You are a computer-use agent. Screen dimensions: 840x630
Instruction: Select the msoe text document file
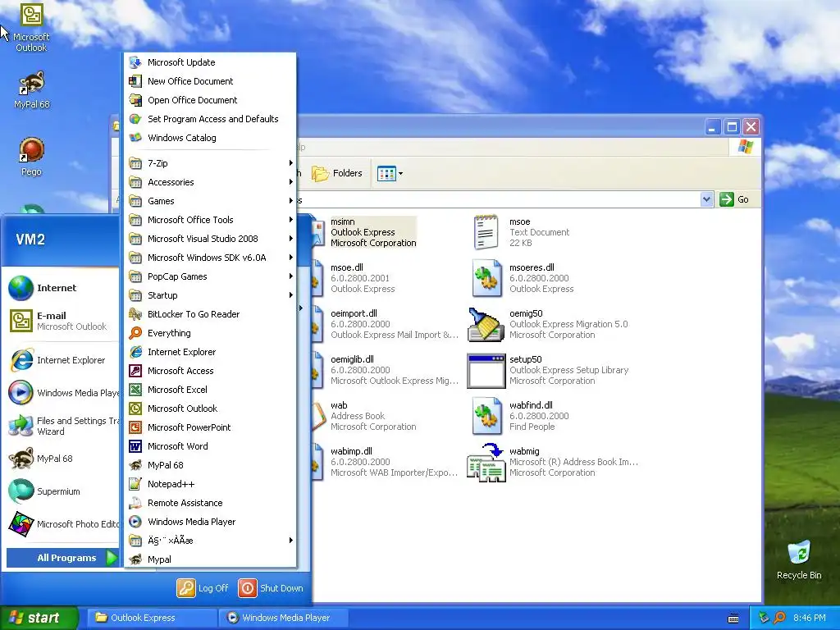click(523, 232)
